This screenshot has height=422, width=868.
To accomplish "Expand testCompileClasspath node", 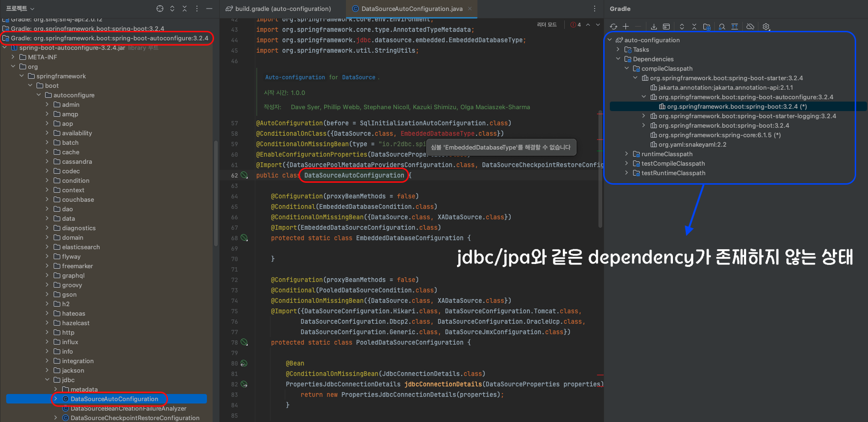I will pos(626,163).
